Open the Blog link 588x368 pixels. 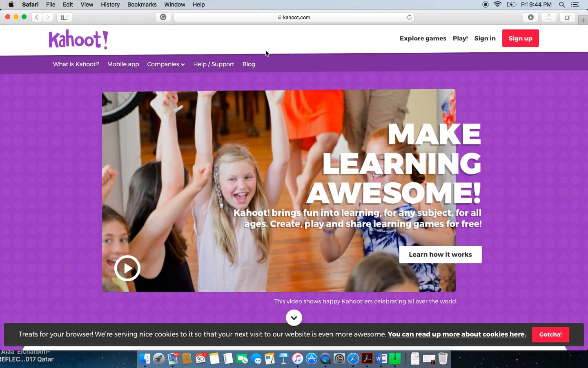(249, 64)
